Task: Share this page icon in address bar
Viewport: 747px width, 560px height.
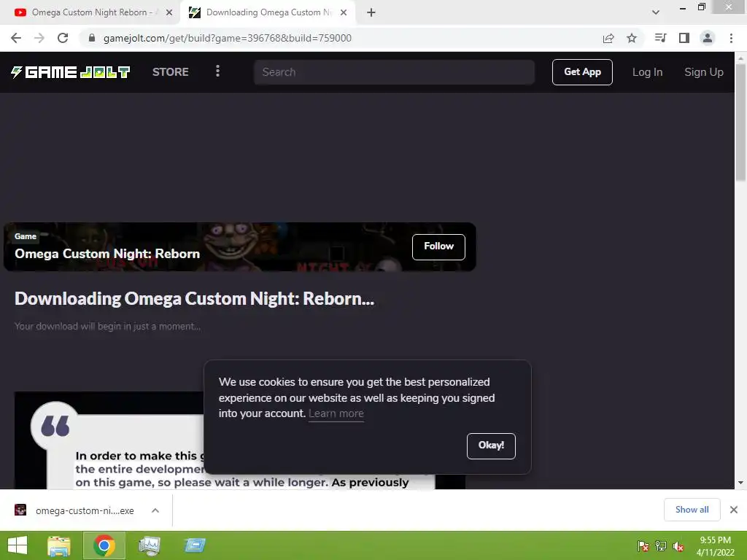Action: pos(608,38)
